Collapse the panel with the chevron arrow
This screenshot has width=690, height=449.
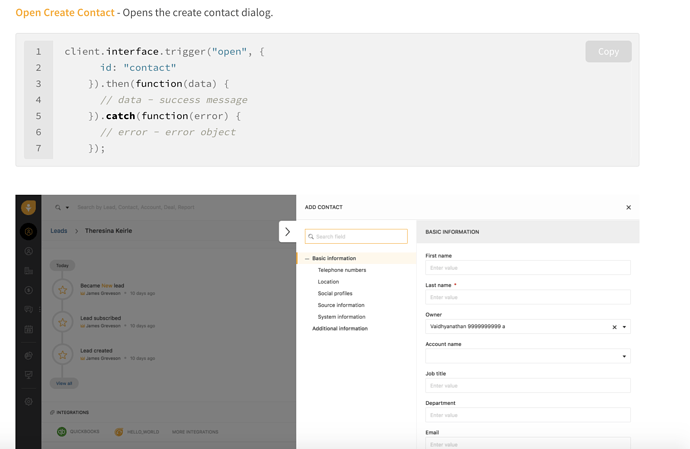click(x=287, y=232)
